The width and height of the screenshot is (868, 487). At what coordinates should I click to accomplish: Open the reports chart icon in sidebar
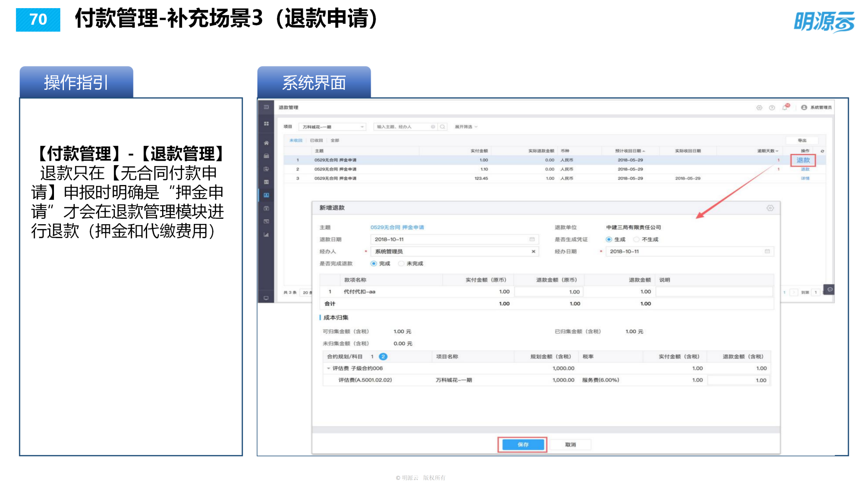(x=267, y=234)
